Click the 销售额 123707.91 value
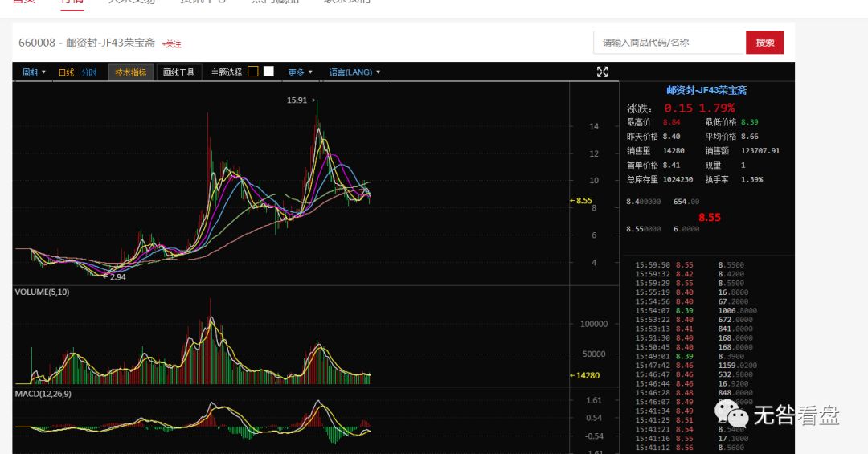The height and width of the screenshot is (454, 868). click(760, 151)
